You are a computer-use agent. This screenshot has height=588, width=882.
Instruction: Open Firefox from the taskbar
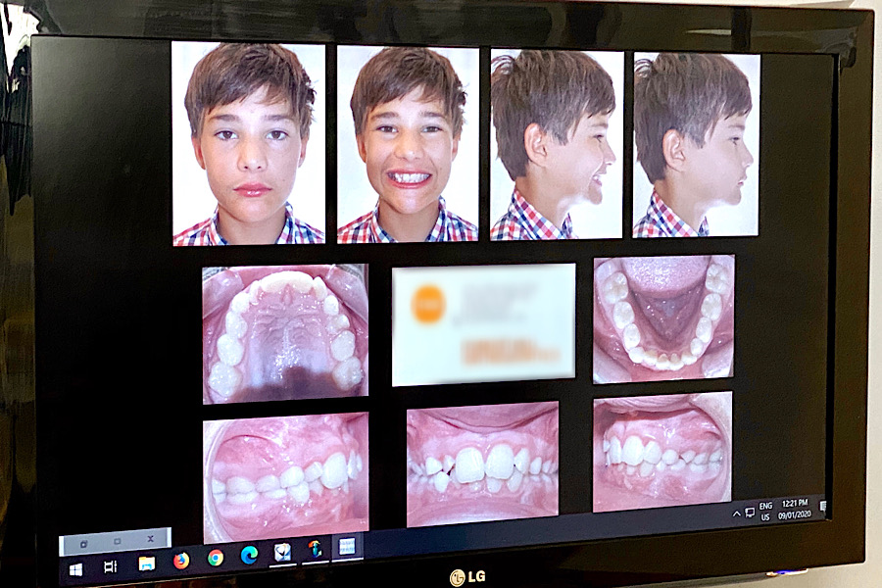tap(181, 561)
